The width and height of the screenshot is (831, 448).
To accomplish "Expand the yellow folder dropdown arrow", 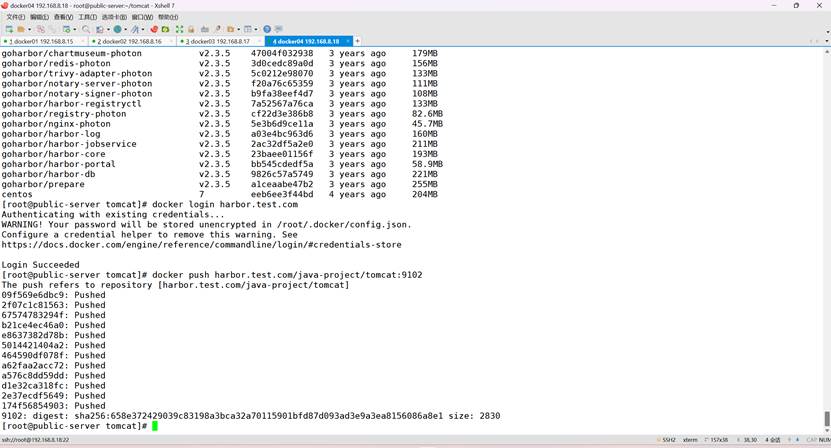I will (238, 29).
